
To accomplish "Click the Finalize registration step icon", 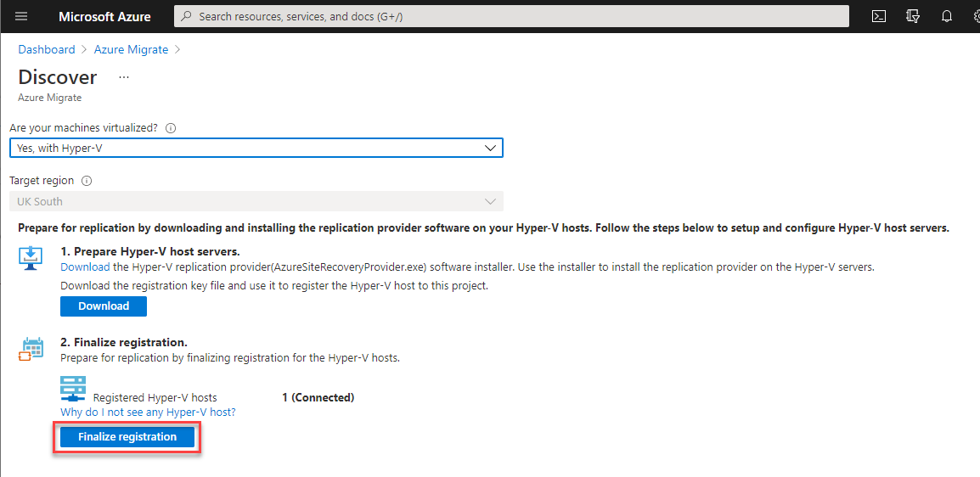I will point(31,349).
